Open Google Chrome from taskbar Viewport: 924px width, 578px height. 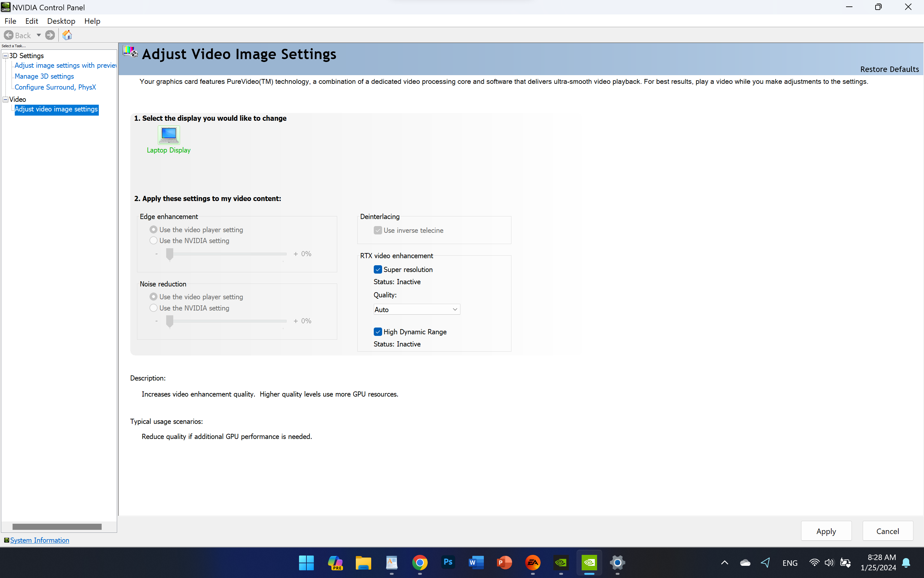tap(420, 563)
